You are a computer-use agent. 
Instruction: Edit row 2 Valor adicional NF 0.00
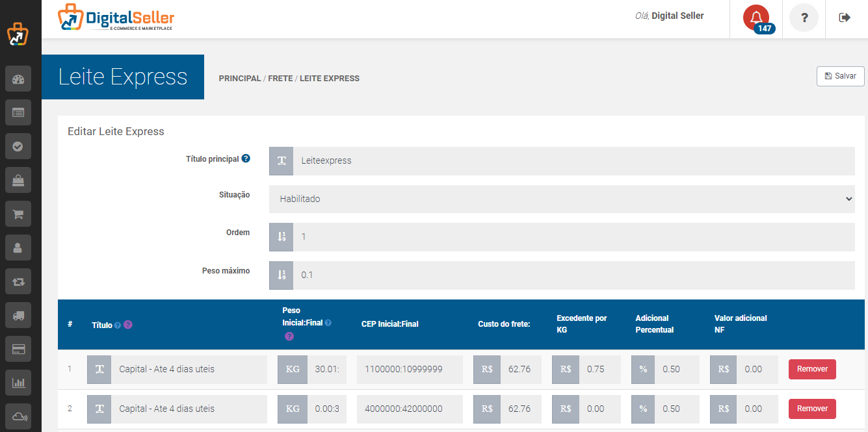(x=757, y=409)
